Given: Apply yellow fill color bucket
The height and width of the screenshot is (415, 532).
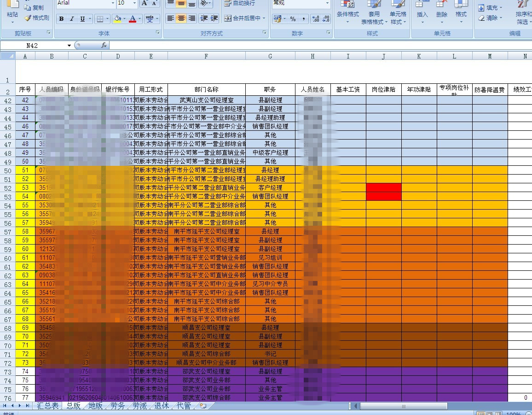Looking at the screenshot, I should click(117, 19).
